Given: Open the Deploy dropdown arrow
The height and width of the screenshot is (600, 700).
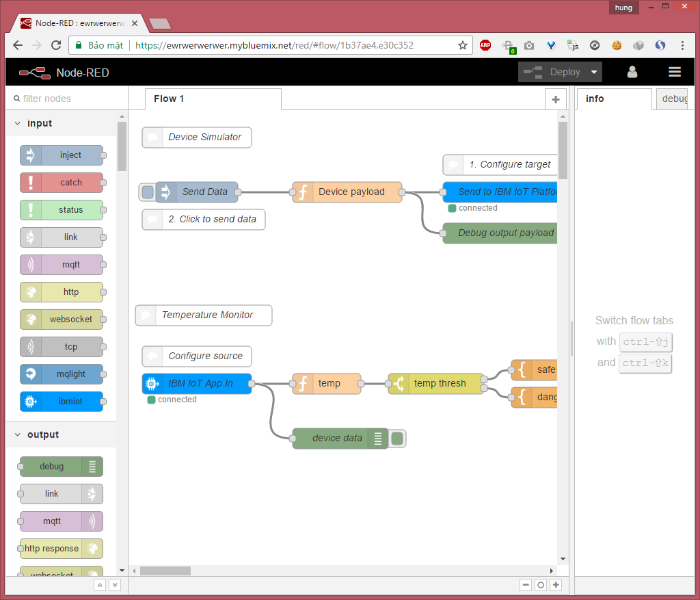Looking at the screenshot, I should click(x=594, y=73).
